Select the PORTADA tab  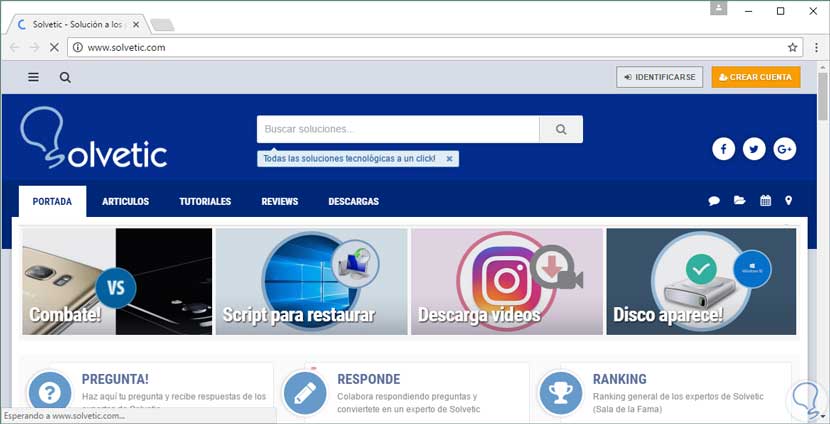pyautogui.click(x=52, y=201)
